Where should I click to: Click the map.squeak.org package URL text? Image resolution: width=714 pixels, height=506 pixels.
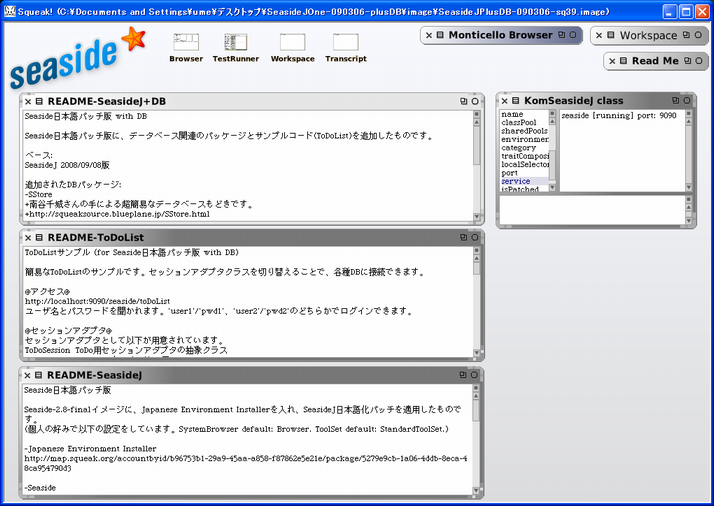245,463
